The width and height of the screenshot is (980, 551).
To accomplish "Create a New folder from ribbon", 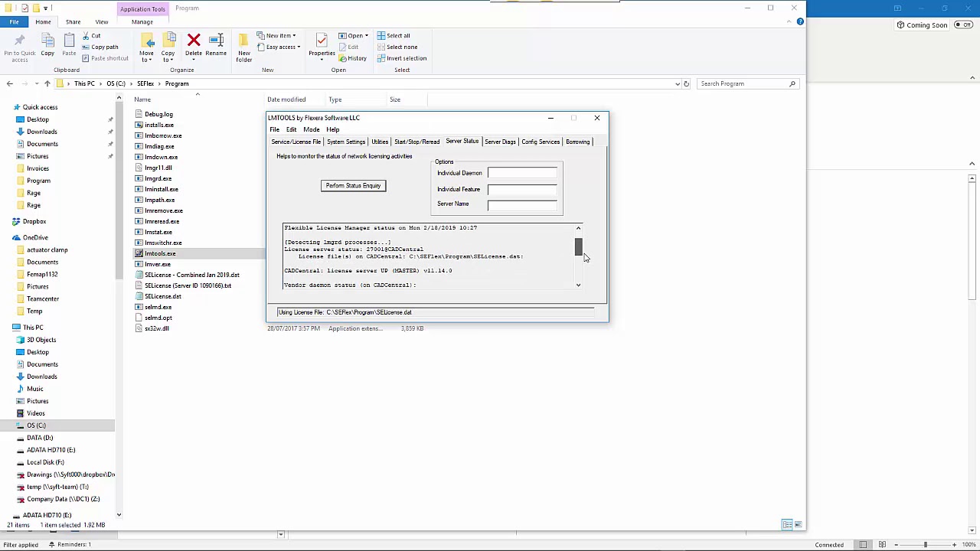I will (244, 47).
